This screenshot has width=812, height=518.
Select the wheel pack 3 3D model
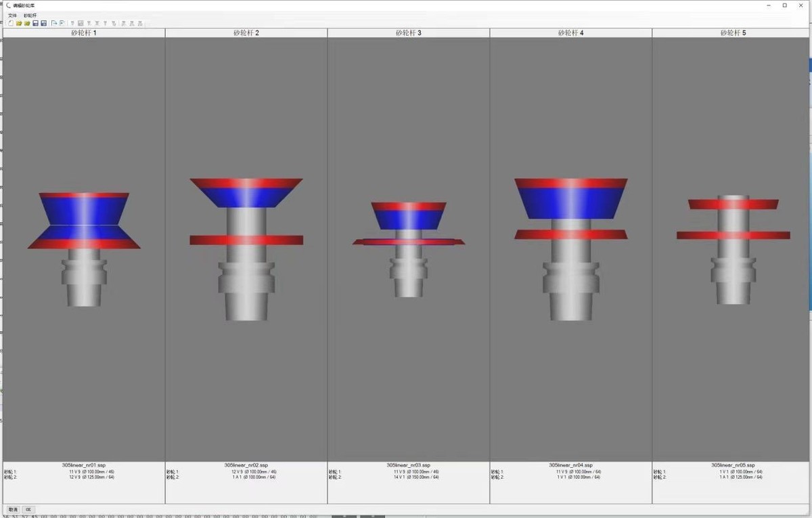tap(409, 249)
